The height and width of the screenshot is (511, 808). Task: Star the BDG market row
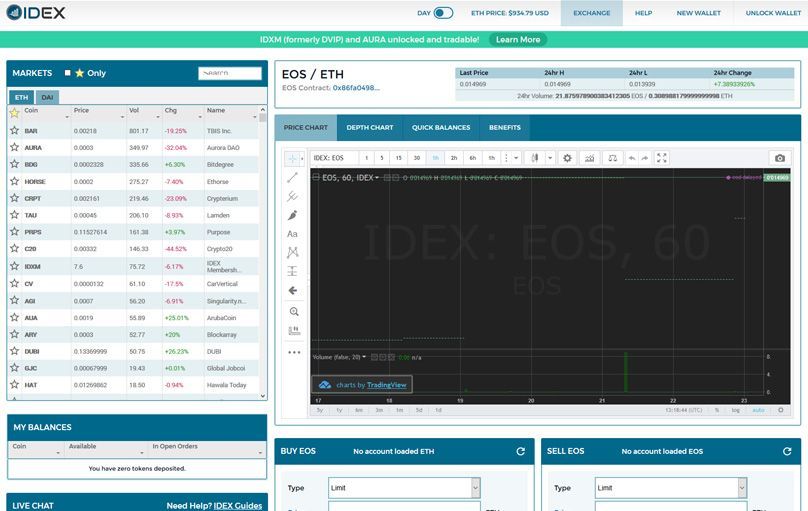pyautogui.click(x=14, y=164)
